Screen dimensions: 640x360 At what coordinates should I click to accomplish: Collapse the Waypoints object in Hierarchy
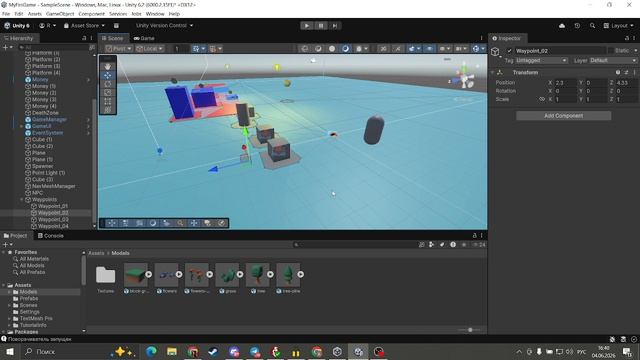point(22,200)
